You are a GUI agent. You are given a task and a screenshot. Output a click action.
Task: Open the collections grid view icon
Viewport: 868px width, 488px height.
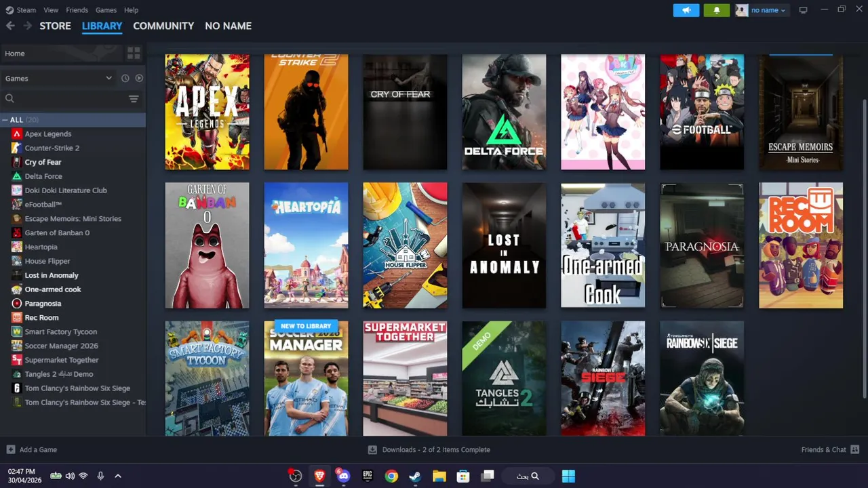pos(134,53)
